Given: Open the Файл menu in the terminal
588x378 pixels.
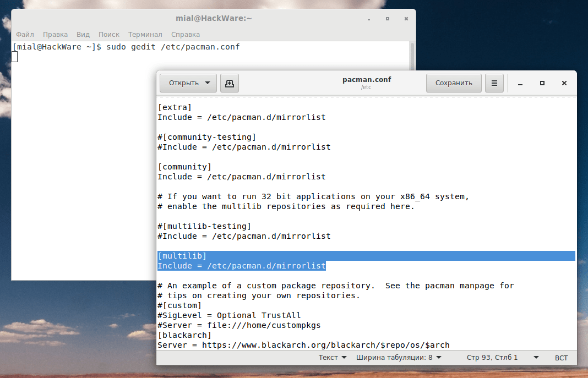Looking at the screenshot, I should click(x=25, y=34).
